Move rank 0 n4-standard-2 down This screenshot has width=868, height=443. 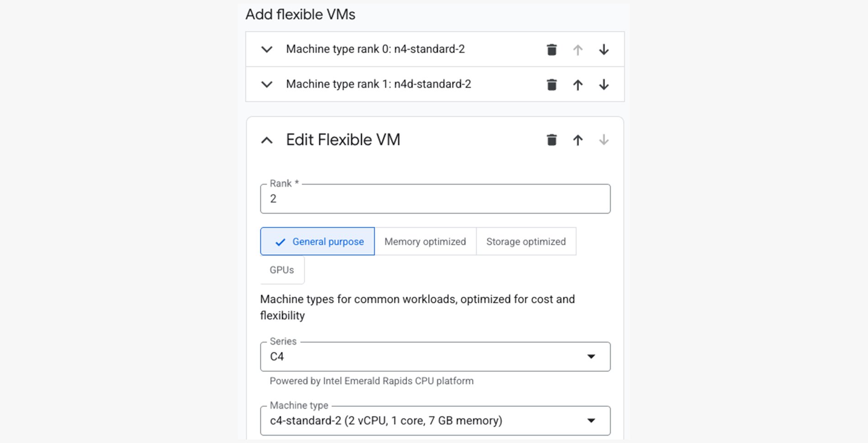[x=603, y=49]
